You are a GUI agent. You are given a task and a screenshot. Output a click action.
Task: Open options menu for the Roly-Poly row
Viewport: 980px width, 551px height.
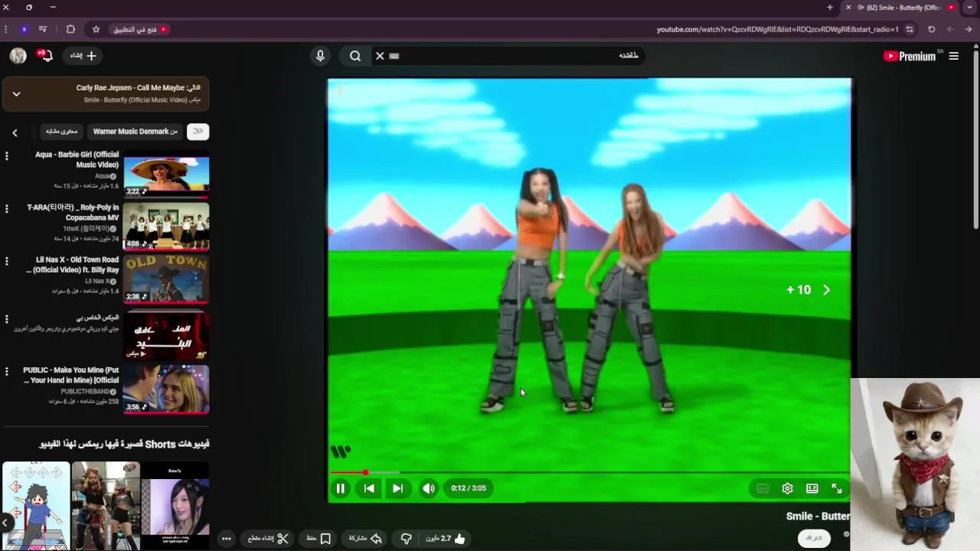[x=7, y=209]
